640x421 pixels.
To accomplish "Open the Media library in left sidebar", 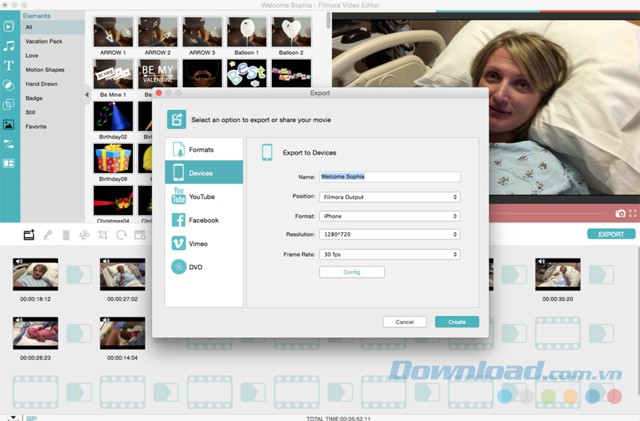I will [9, 27].
